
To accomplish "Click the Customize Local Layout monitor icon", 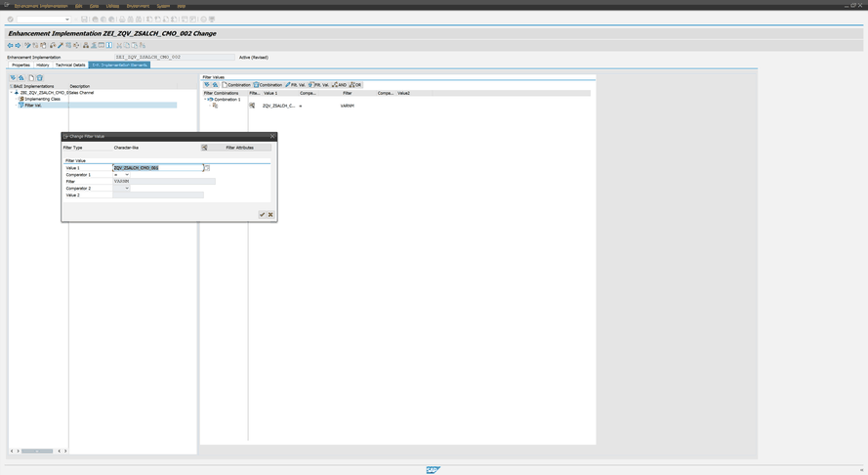I will tap(212, 20).
